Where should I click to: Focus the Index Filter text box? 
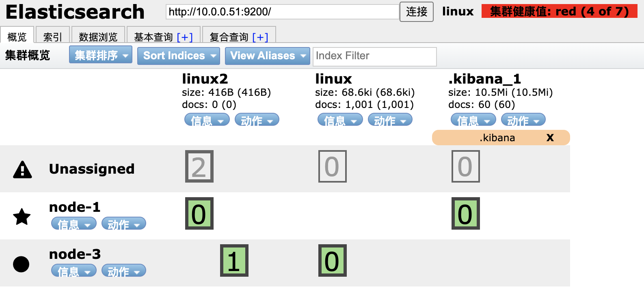click(375, 56)
